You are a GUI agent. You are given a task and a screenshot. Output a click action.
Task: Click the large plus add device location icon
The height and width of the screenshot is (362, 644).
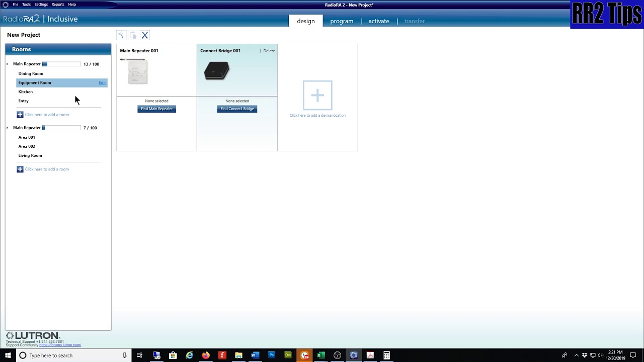coord(317,95)
